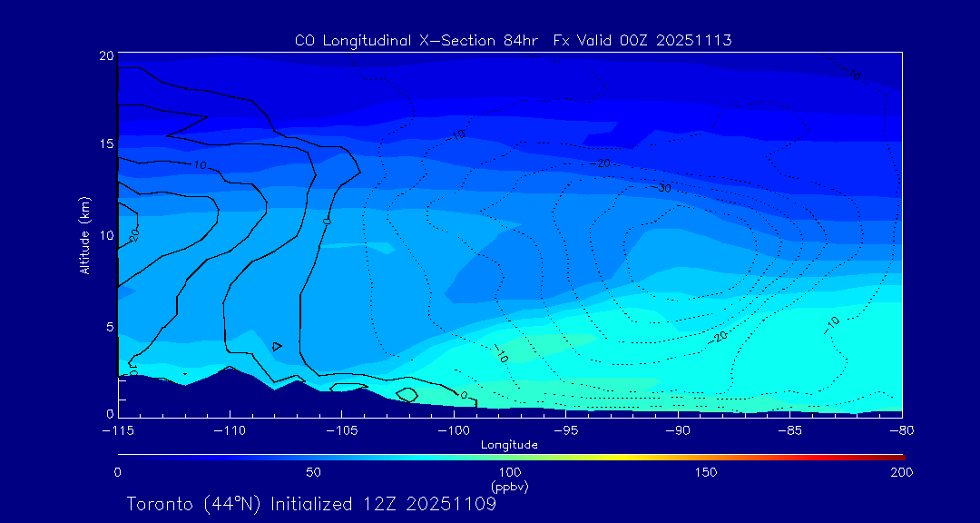Click the 15 tick on altitude axis
Viewport: 980px width, 523px height.
[x=107, y=143]
